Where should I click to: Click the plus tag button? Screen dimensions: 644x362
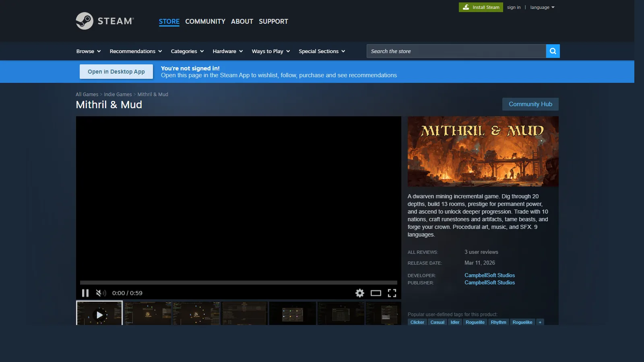pyautogui.click(x=540, y=322)
